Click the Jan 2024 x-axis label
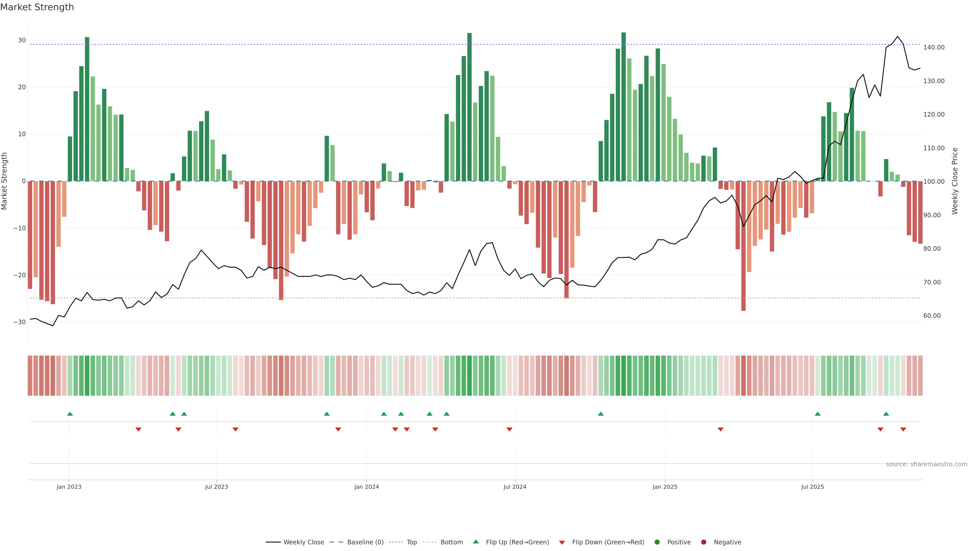 [366, 487]
